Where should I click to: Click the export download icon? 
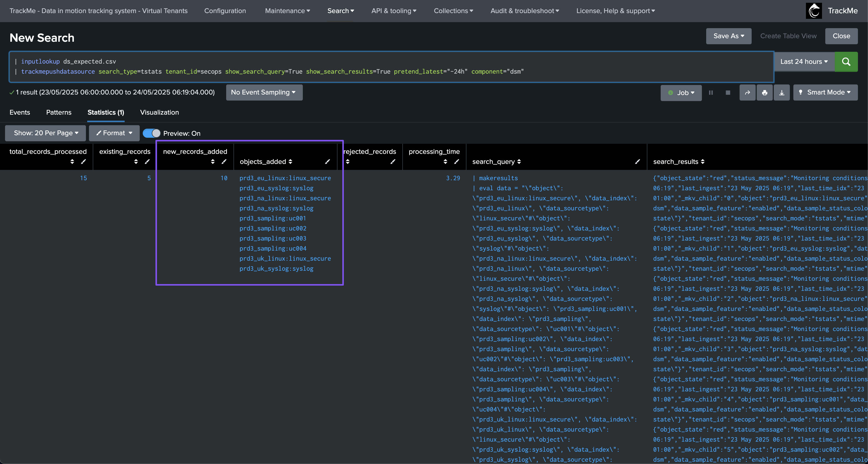click(782, 93)
